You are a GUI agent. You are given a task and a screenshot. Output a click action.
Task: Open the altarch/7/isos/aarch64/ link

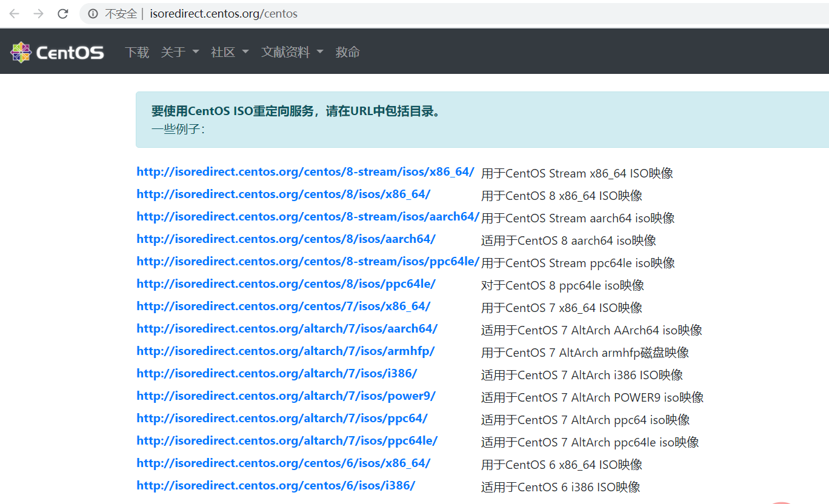pyautogui.click(x=287, y=329)
